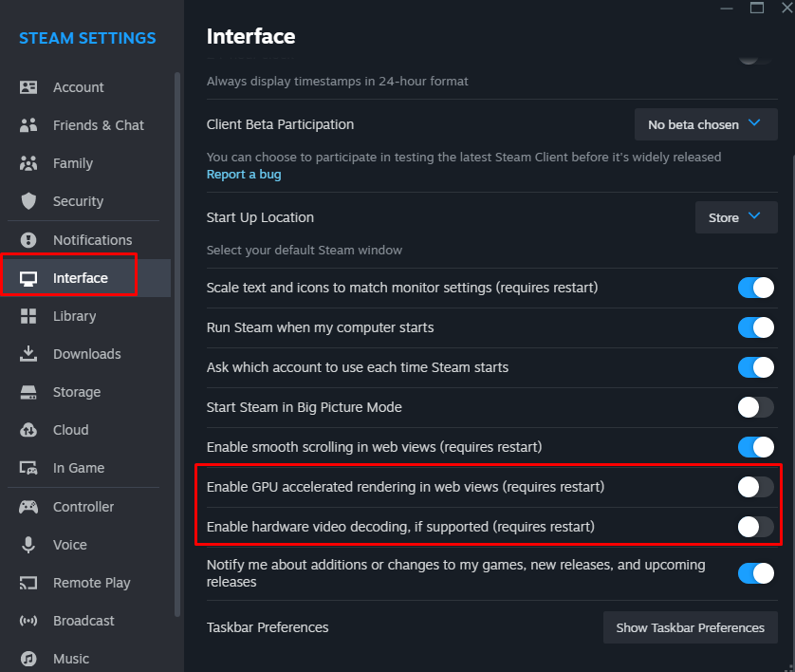Image resolution: width=795 pixels, height=672 pixels.
Task: Switch to the Remote Play section
Action: point(91,583)
